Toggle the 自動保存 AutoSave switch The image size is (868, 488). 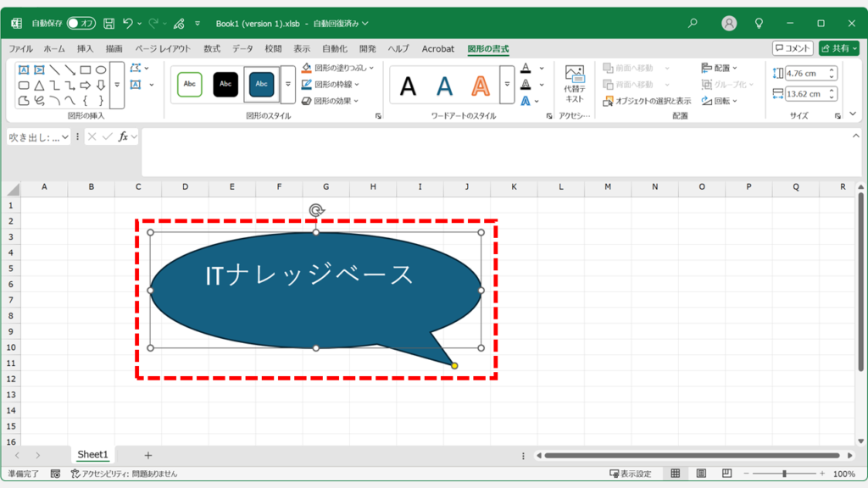click(x=81, y=24)
